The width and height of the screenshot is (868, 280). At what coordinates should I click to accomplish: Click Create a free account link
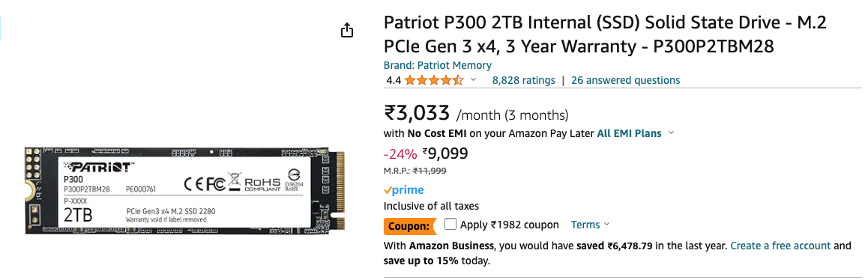coord(780,246)
